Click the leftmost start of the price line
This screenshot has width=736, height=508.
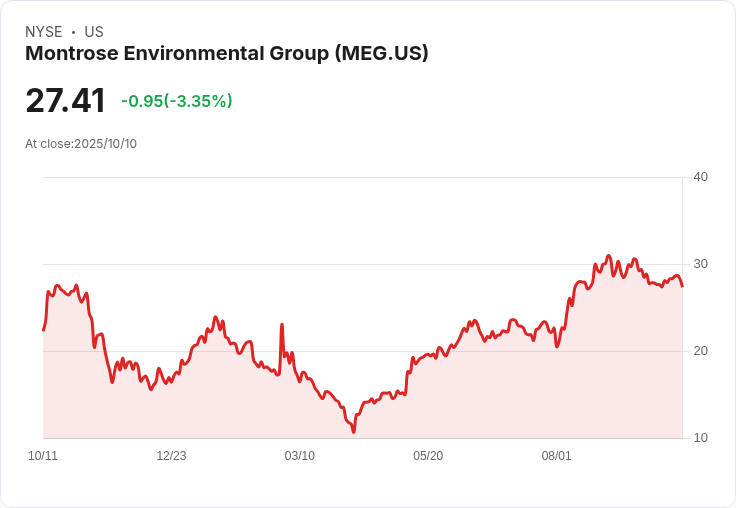tap(43, 330)
